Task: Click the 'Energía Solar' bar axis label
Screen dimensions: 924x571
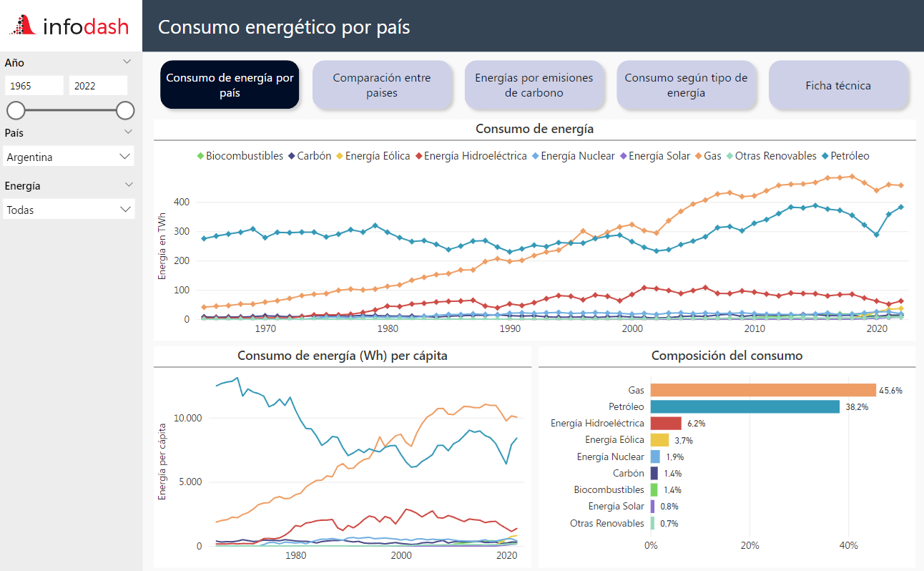Action: point(616,507)
